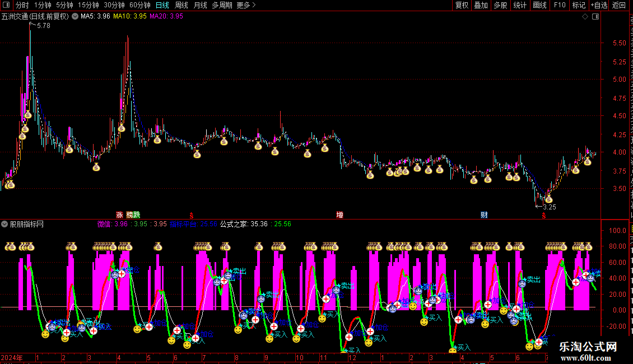This screenshot has width=633, height=364.
Task: Click the MA10: 3.95 label
Action: coord(130,16)
